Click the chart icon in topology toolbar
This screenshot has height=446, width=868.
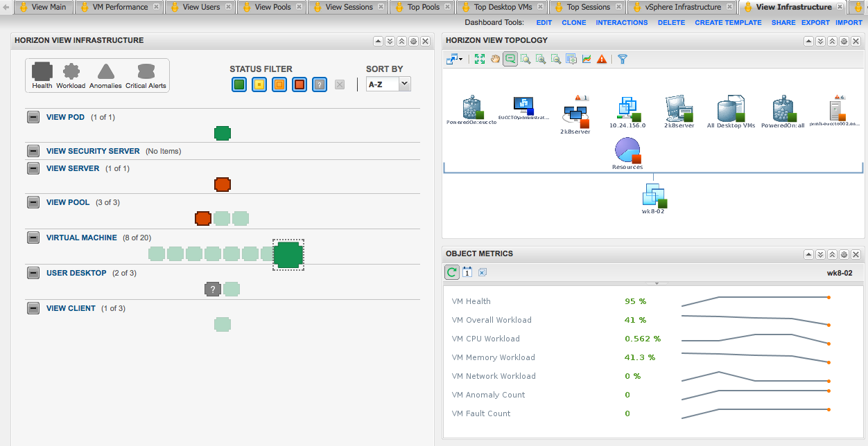587,59
